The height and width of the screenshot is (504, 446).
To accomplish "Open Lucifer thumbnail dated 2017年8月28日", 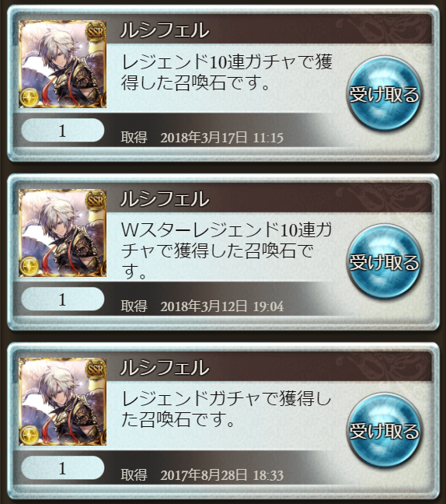I will (x=63, y=401).
